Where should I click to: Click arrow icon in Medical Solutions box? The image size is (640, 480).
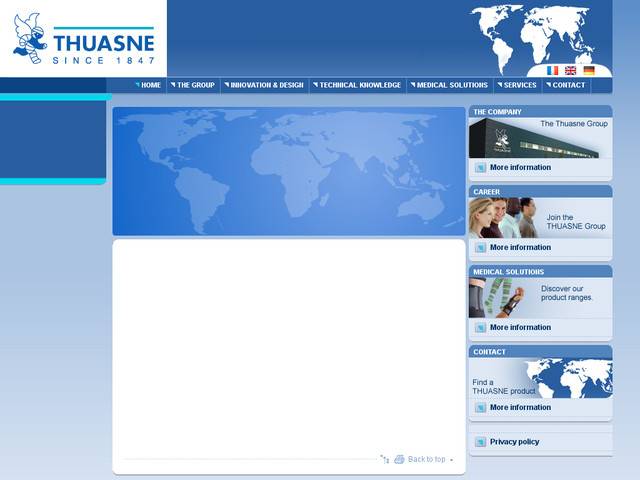pos(480,327)
